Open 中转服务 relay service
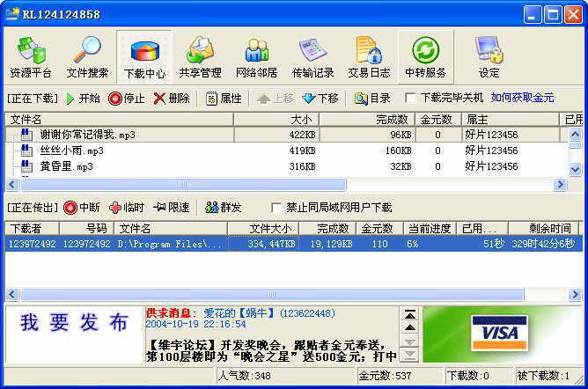The height and width of the screenshot is (389, 588). [x=425, y=56]
